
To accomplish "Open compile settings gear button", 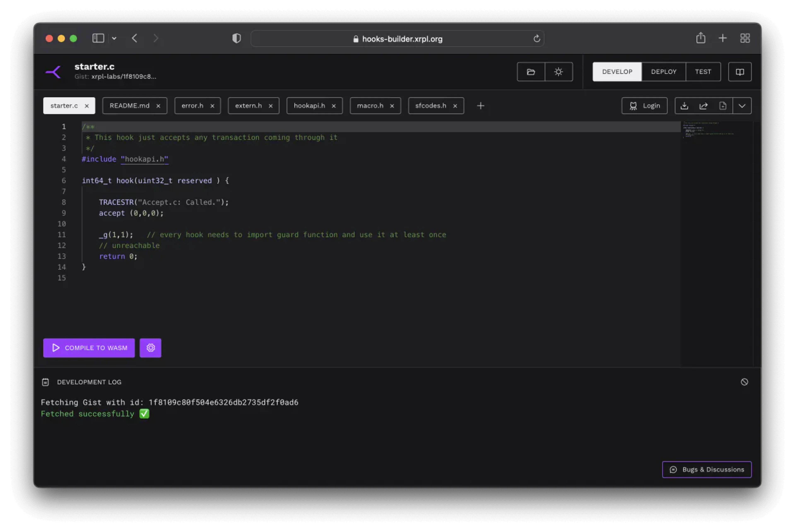I will [151, 348].
